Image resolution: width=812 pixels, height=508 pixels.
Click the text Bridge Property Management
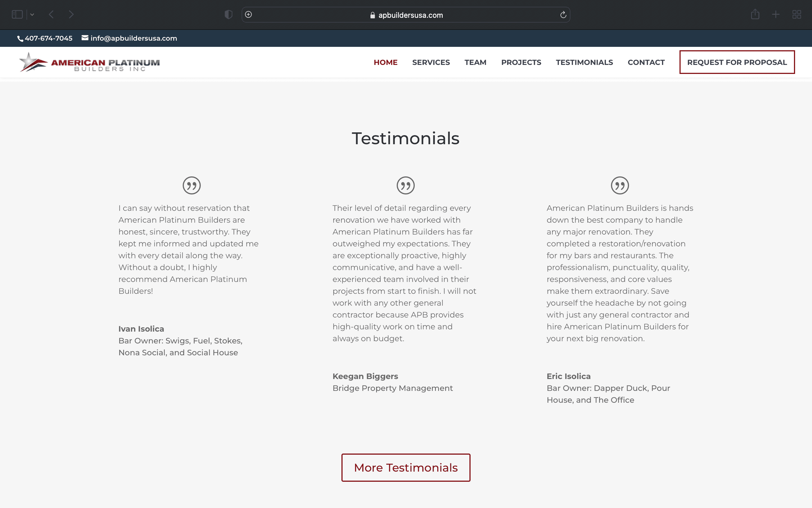coord(392,388)
